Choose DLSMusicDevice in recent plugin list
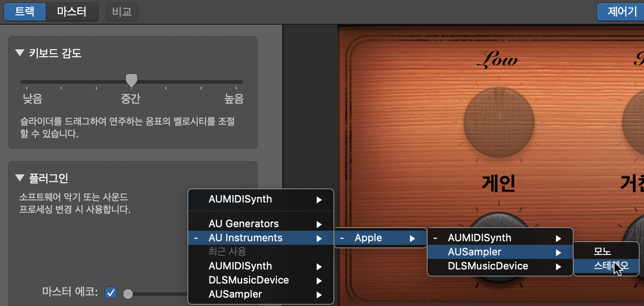644x306 pixels. [x=261, y=280]
